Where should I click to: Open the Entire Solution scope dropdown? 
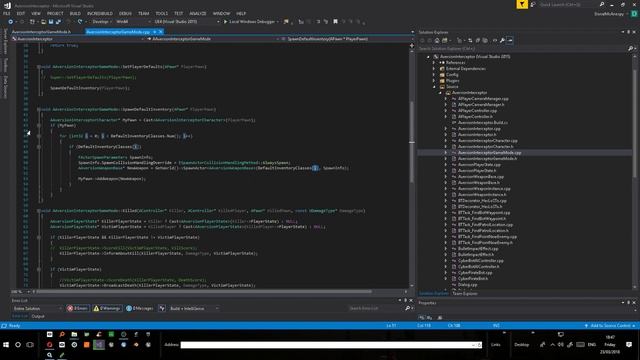pyautogui.click(x=37, y=308)
